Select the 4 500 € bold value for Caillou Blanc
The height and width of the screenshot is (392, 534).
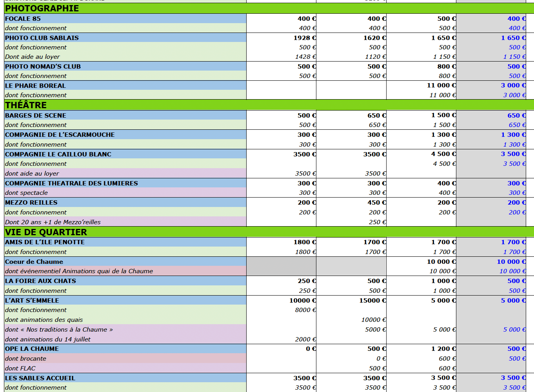pyautogui.click(x=443, y=154)
